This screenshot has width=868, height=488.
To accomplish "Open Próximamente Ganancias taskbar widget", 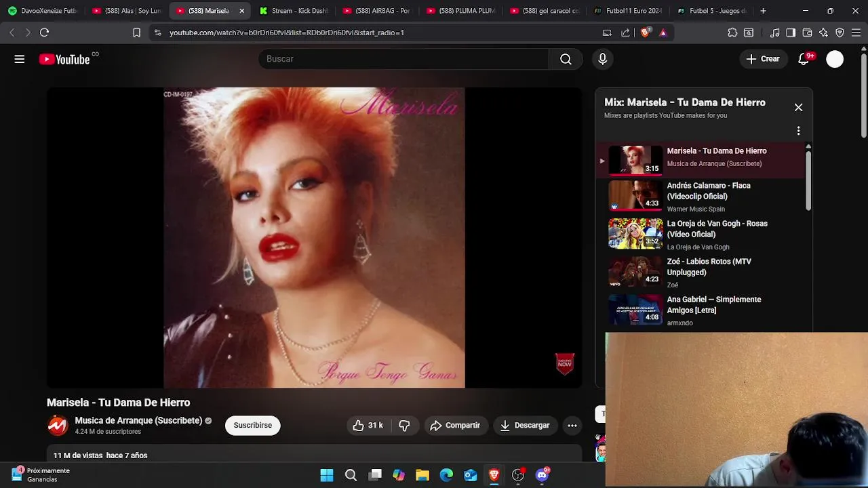I will [x=41, y=474].
